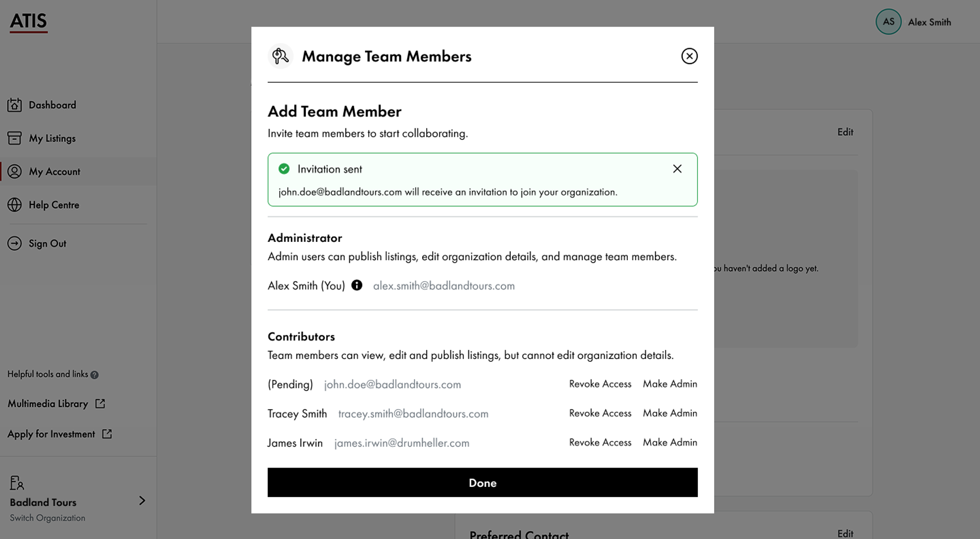Viewport: 980px width, 539px height.
Task: Open the Help Centre menu item
Action: [54, 205]
